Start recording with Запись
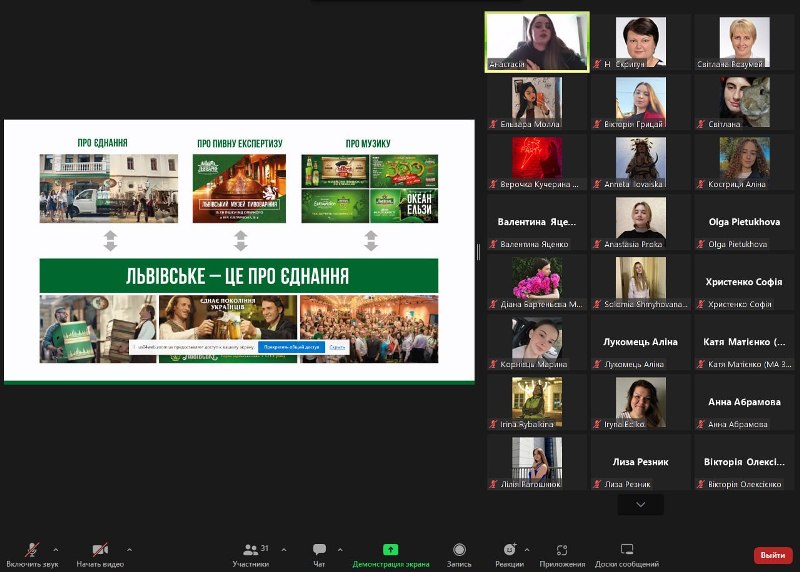The width and height of the screenshot is (800, 572). [x=459, y=555]
